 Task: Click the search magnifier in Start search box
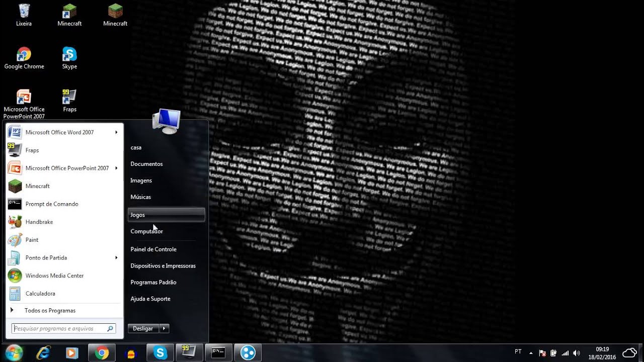coord(110,329)
